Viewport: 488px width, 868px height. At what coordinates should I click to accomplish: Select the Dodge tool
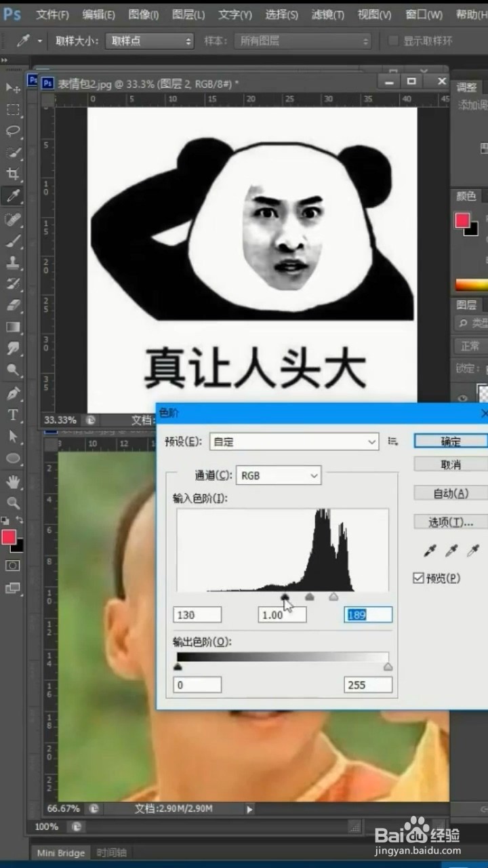[13, 370]
